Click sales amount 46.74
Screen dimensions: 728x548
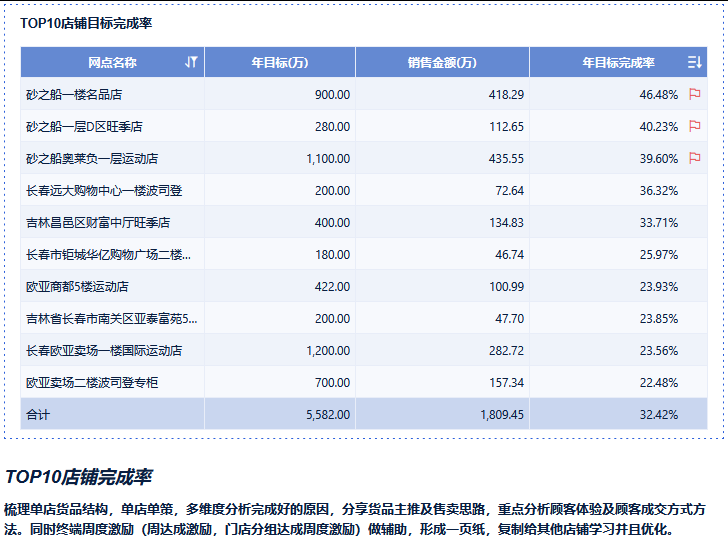(509, 255)
